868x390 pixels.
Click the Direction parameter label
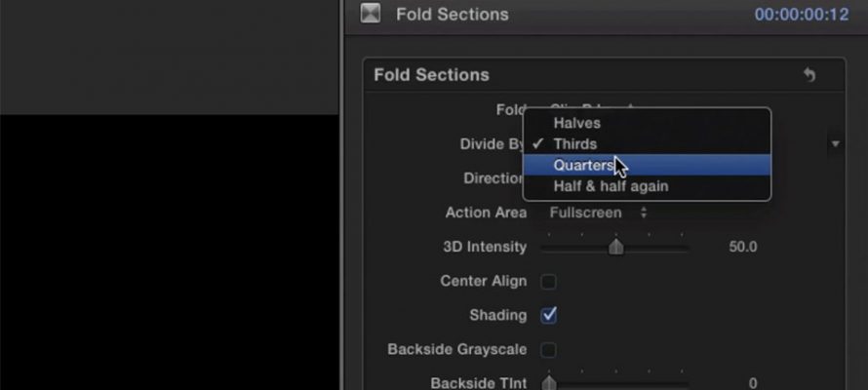(x=493, y=178)
